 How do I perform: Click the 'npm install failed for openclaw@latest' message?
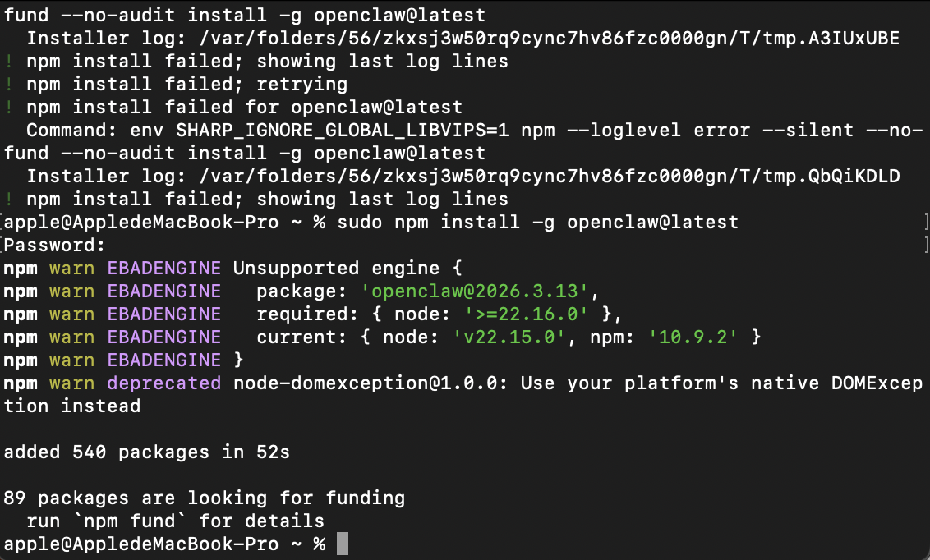(x=244, y=107)
